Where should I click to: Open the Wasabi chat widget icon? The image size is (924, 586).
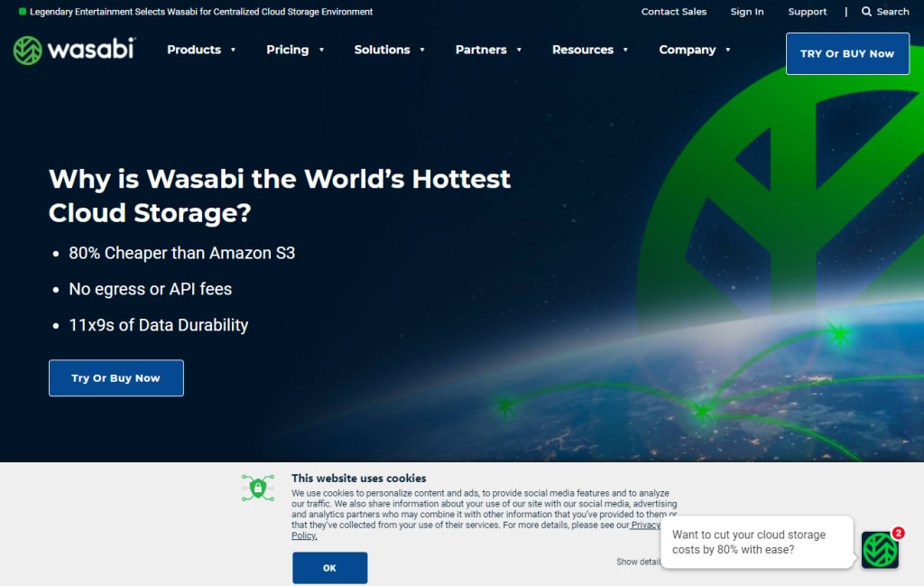point(880,550)
